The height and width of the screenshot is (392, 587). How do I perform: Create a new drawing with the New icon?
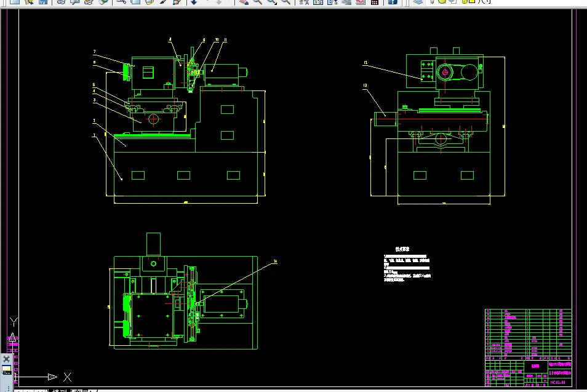15,1
